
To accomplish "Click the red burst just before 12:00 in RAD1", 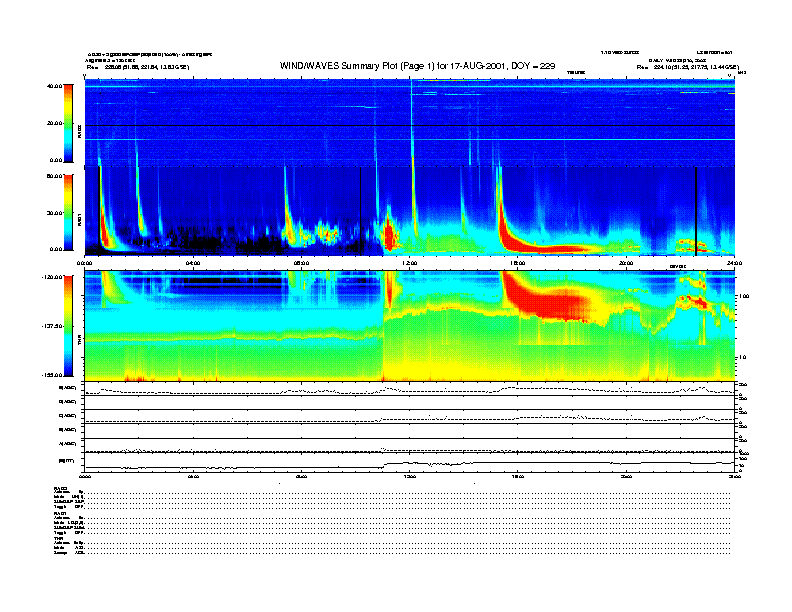I will coord(389,235).
